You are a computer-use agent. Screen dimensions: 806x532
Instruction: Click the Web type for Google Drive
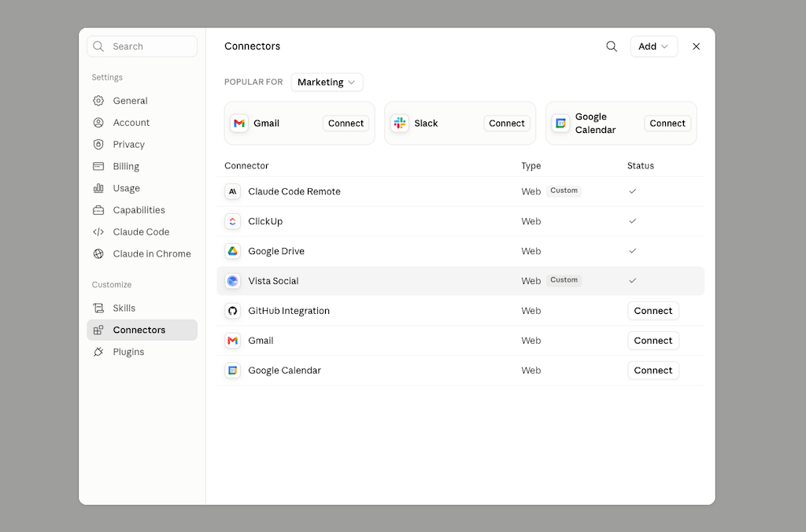pos(531,251)
